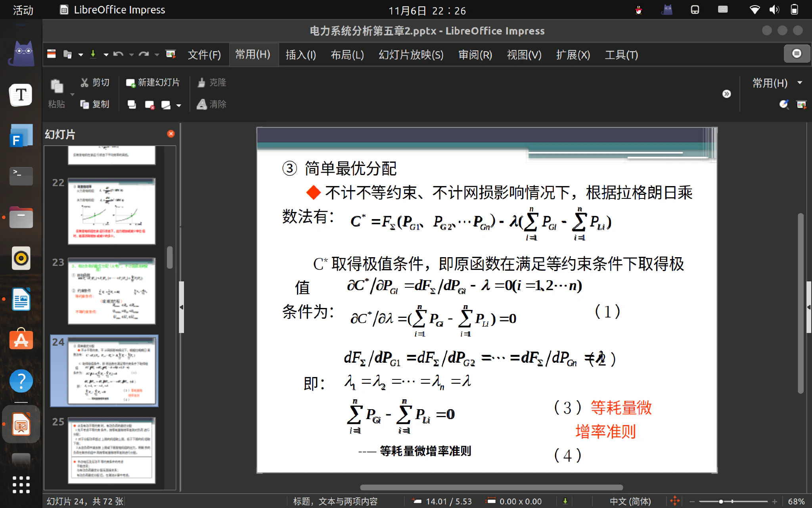
Task: Open the 工具(T) menu
Action: [x=621, y=55]
